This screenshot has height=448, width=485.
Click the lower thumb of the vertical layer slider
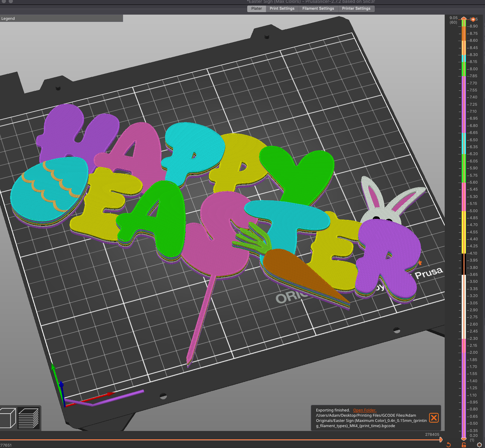click(464, 439)
